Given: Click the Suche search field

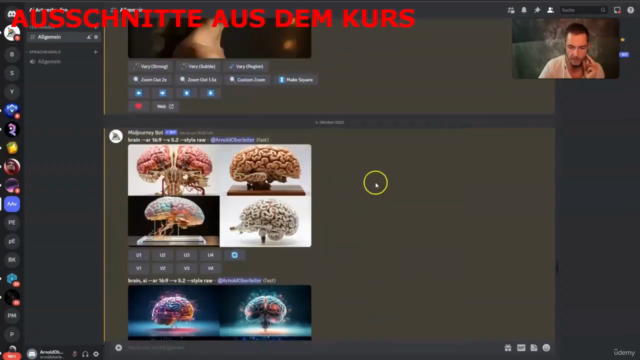Looking at the screenshot, I should pyautogui.click(x=583, y=10).
